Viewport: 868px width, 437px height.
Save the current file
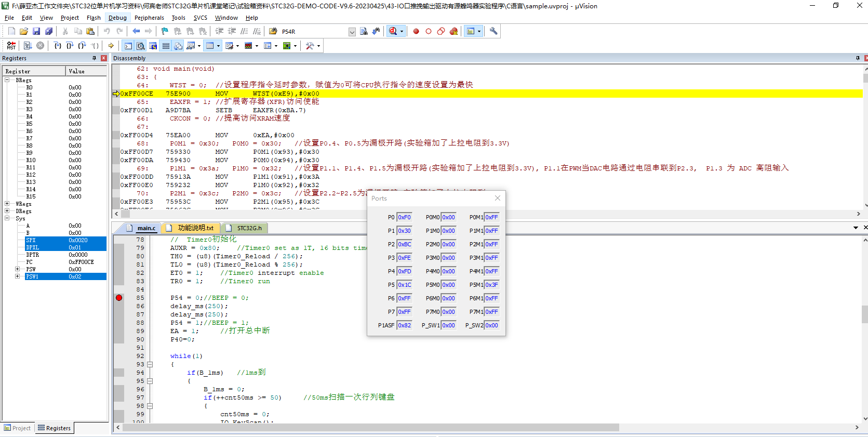coord(36,31)
